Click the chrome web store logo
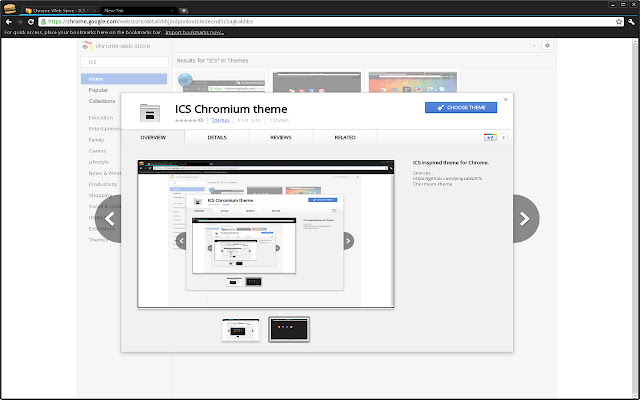Screen dimensions: 640x400 click(117, 46)
